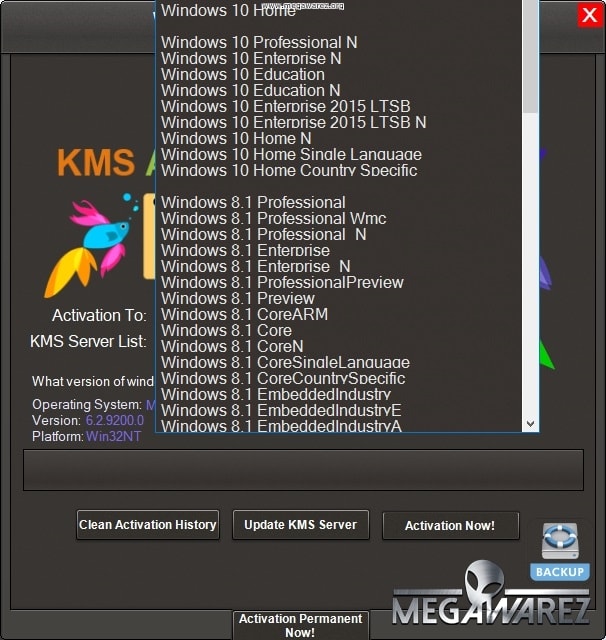This screenshot has width=606, height=640.
Task: Select Windows 10 Home from the list
Action: tap(341, 10)
